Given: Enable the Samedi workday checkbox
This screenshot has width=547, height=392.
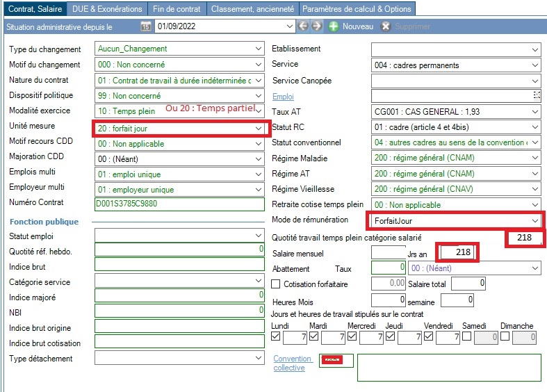Looking at the screenshot, I should [466, 337].
